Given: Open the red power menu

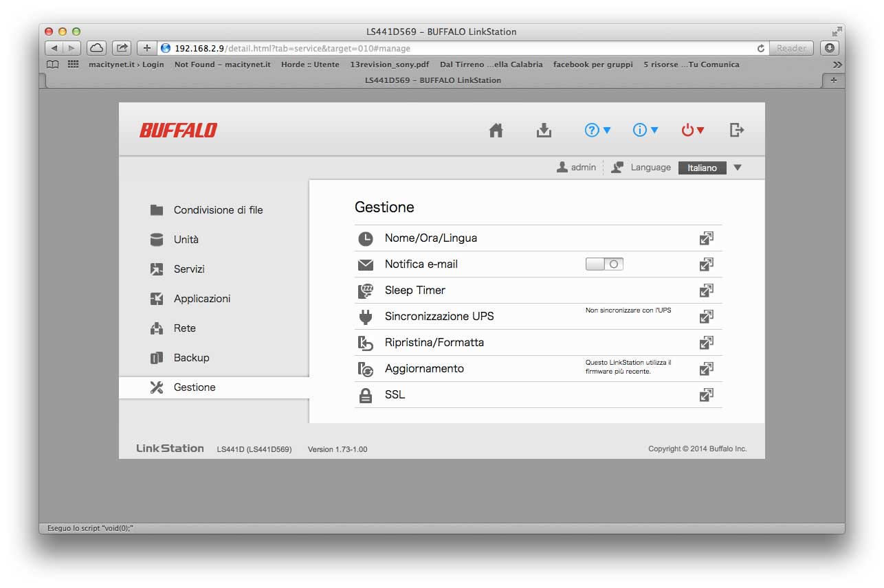Looking at the screenshot, I should 693,130.
